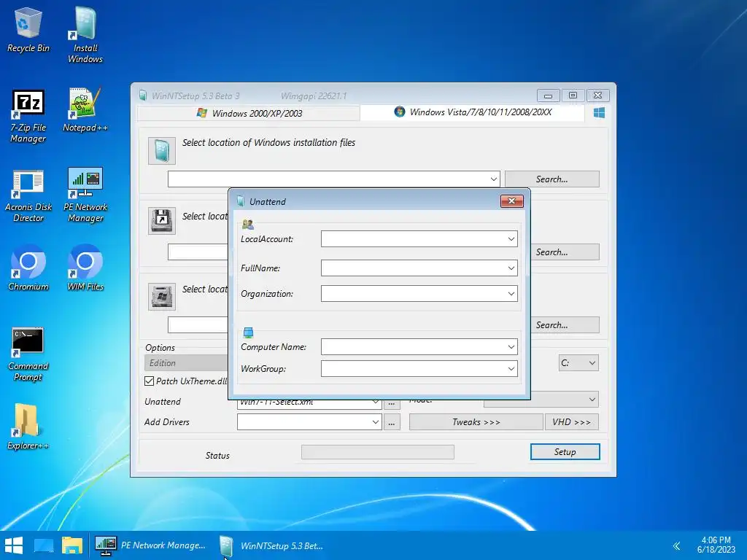Expand the WorkGroup dropdown
The image size is (747, 560).
tap(511, 368)
